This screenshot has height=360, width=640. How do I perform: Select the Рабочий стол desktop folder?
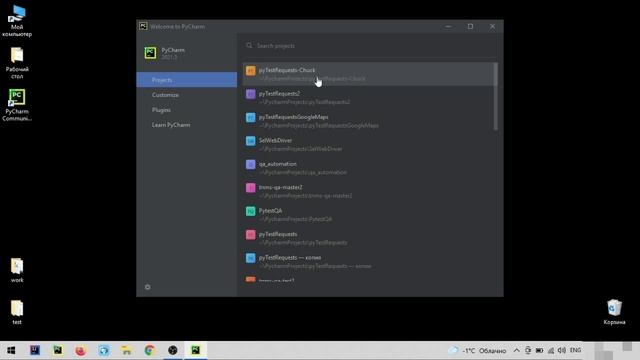coord(17,63)
